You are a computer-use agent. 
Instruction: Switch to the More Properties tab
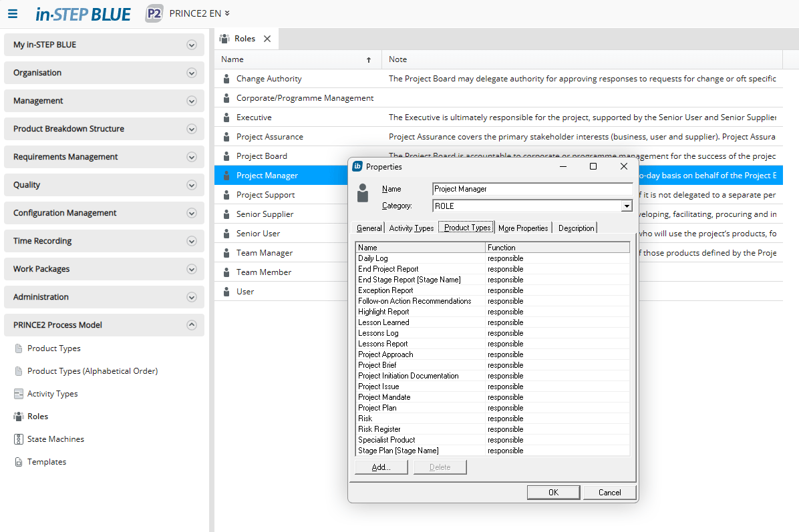523,228
